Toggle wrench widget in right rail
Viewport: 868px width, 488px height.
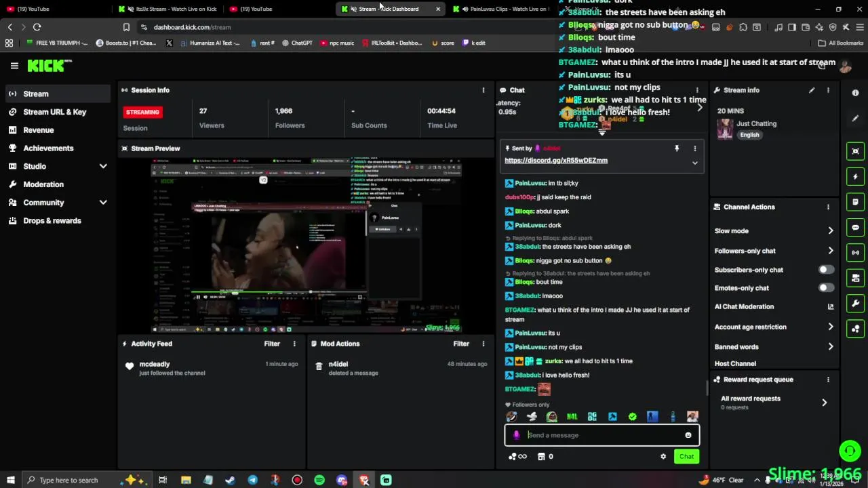[x=855, y=304]
